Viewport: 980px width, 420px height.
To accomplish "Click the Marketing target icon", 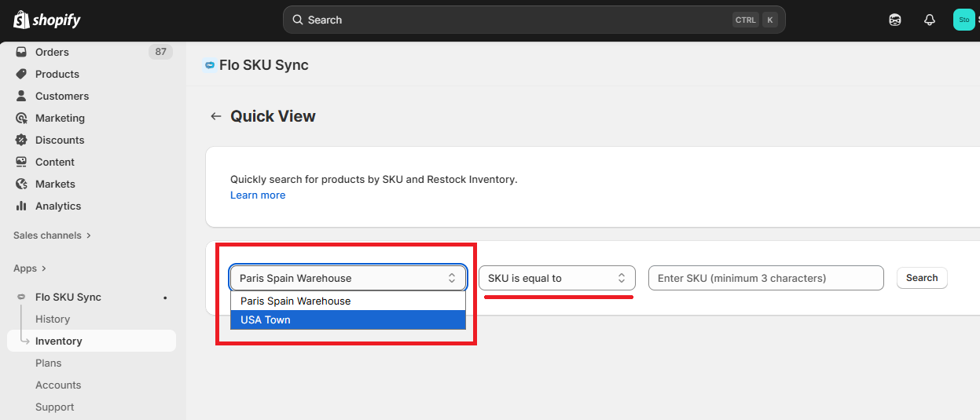I will point(21,118).
